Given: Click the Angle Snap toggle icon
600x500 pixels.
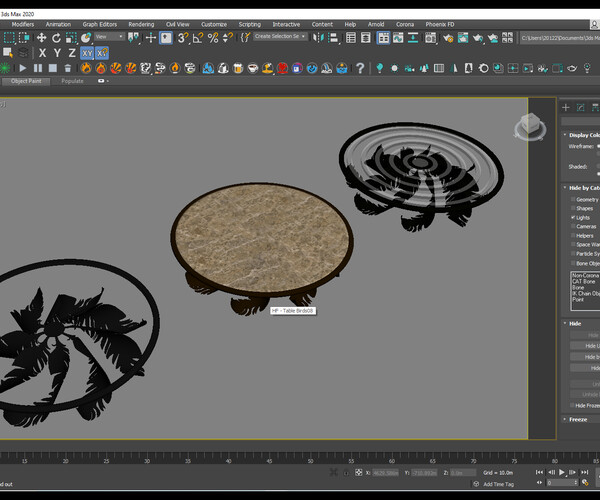Looking at the screenshot, I should 198,38.
